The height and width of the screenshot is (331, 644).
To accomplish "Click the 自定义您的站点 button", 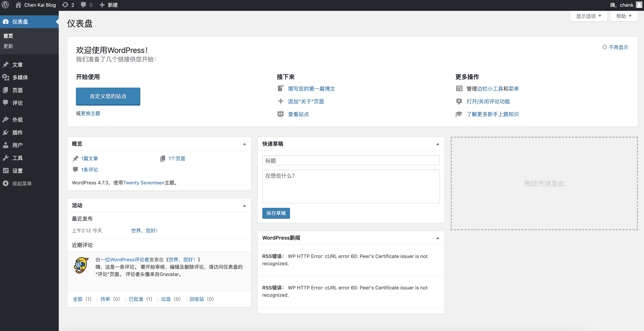I will pos(108,96).
